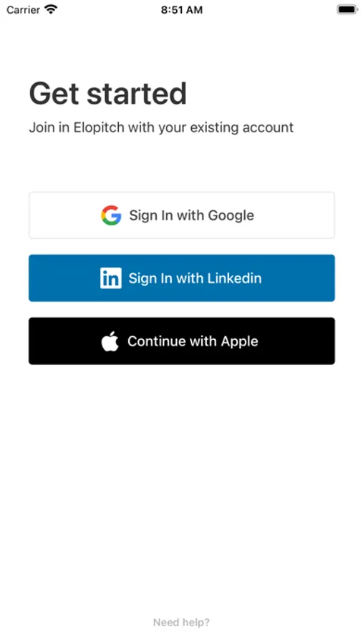
Task: Click the word 'Google' on the white button
Action: (231, 215)
